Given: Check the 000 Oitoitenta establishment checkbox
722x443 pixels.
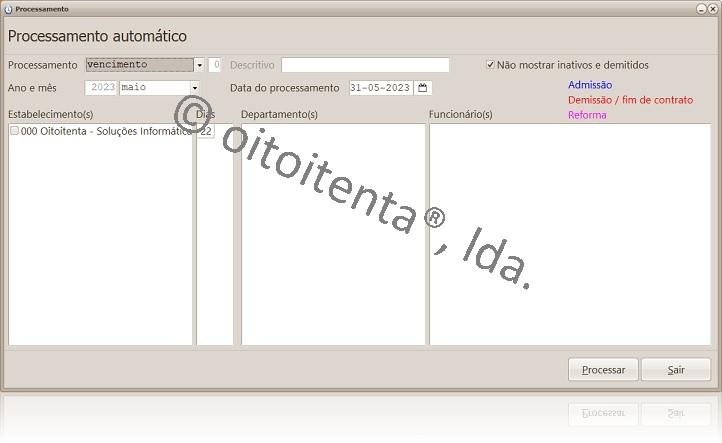Looking at the screenshot, I should [x=14, y=131].
